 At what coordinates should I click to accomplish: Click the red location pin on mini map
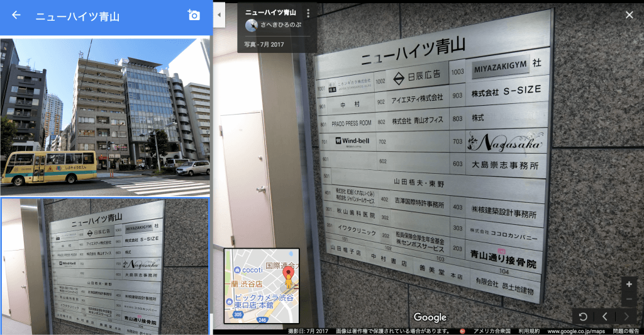tap(289, 273)
